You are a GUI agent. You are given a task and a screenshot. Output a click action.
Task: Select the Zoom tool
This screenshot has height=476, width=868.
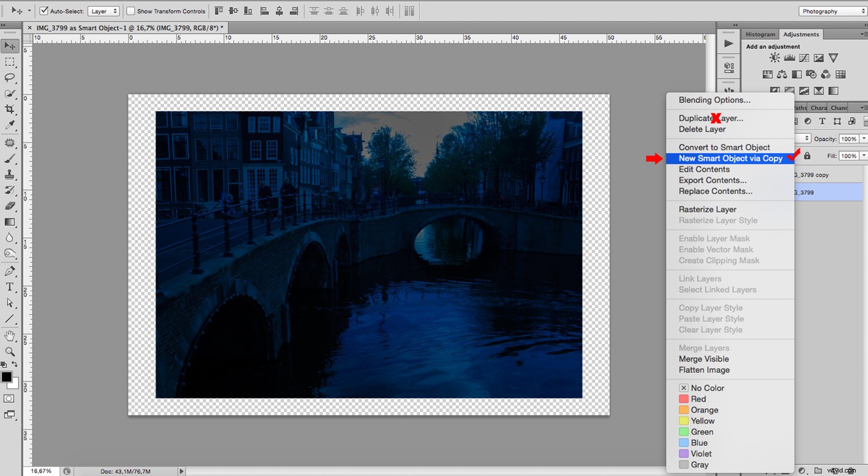(x=9, y=351)
